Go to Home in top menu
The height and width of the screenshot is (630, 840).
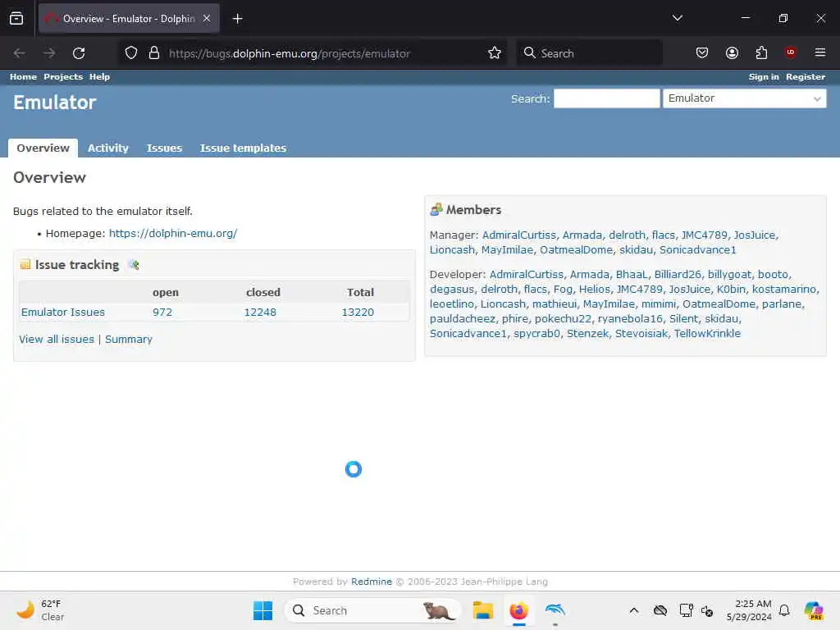[x=23, y=76]
